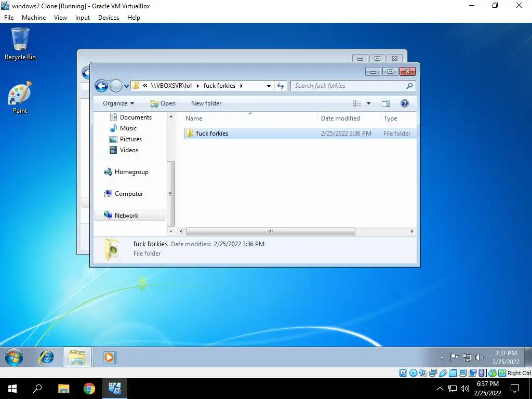
Task: Select the 'fuck forkies' folder row
Action: coord(300,134)
